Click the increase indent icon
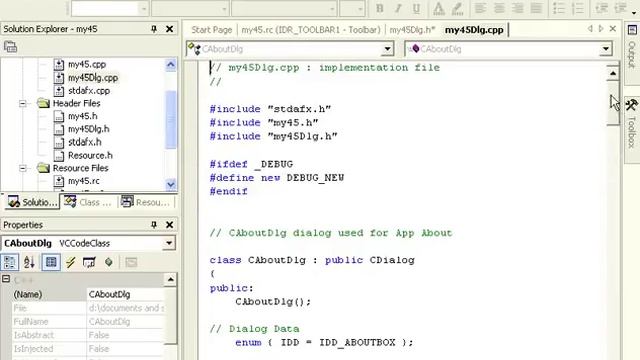 620,8
